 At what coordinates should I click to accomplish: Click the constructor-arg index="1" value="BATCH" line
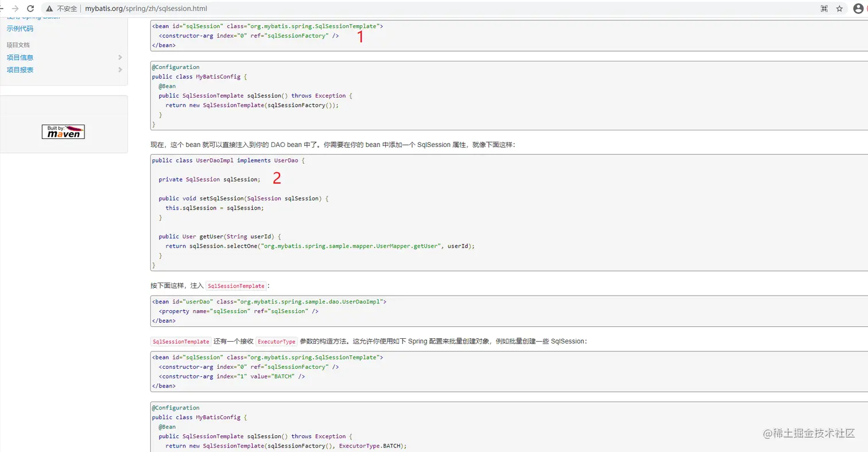coord(231,376)
